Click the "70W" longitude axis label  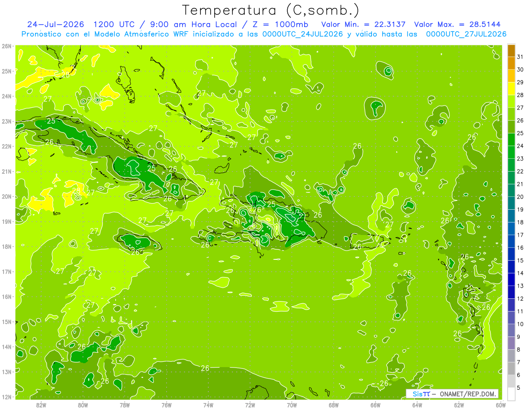[292, 405]
